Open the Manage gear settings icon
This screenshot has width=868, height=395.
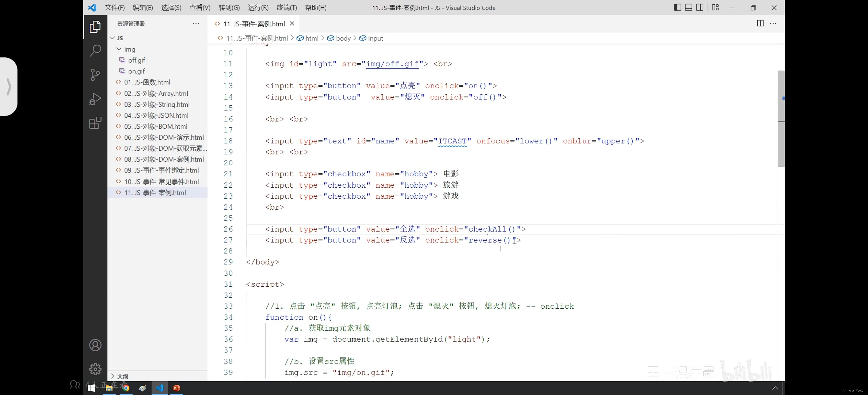[x=95, y=369]
